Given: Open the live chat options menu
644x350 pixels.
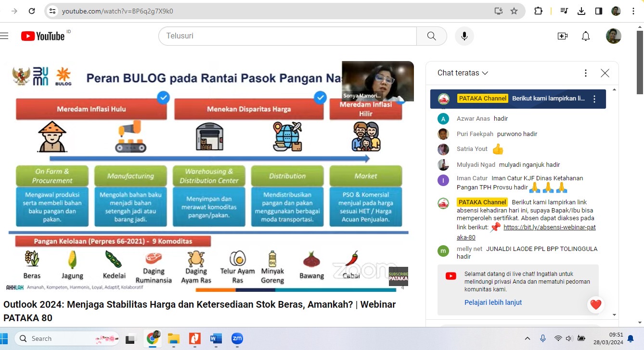Looking at the screenshot, I should click(586, 73).
